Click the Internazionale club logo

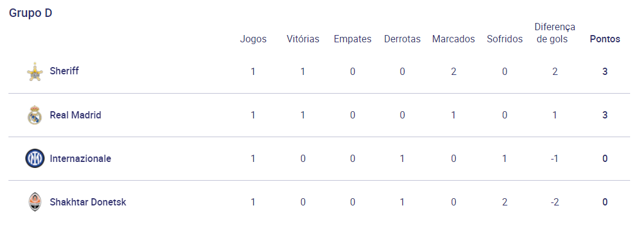coord(35,158)
